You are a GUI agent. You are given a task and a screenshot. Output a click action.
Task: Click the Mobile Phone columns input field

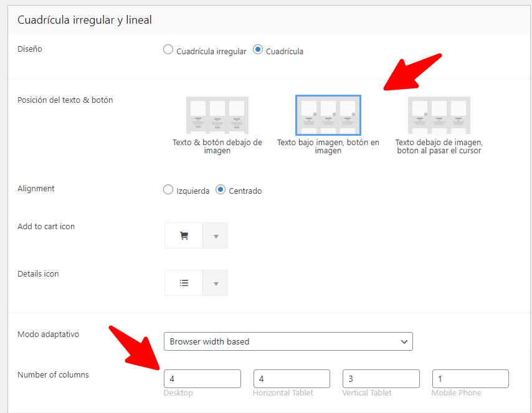pyautogui.click(x=470, y=379)
